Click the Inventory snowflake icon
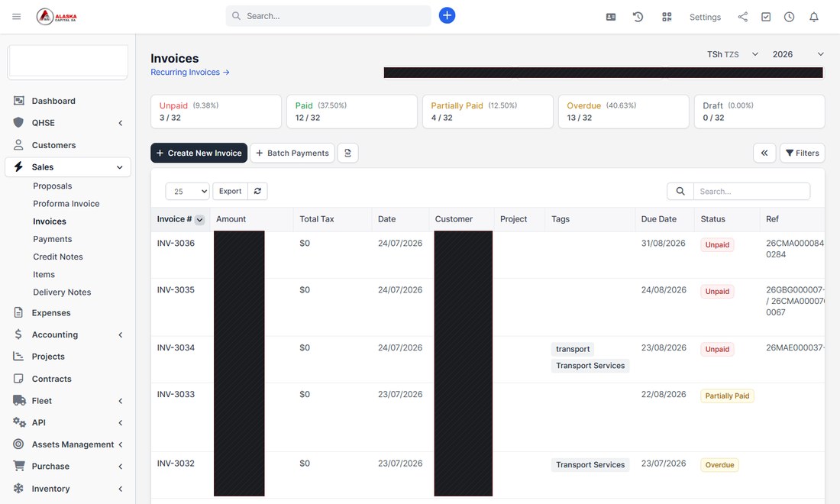The height and width of the screenshot is (504, 840). tap(18, 488)
